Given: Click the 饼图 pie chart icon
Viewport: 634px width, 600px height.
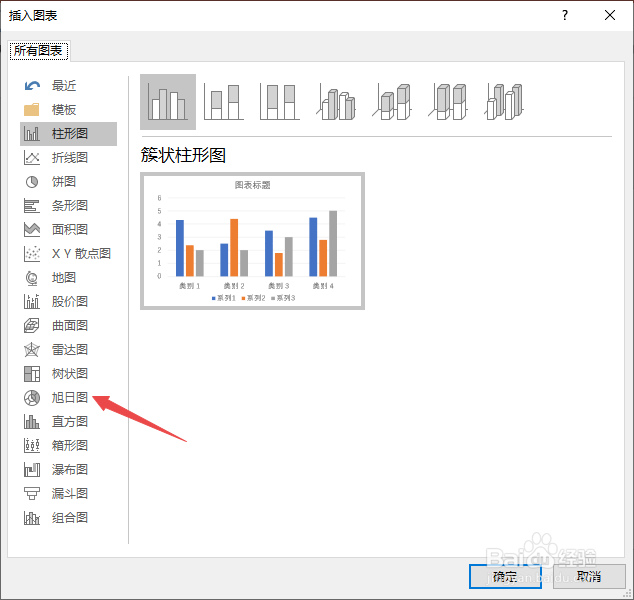Looking at the screenshot, I should coord(32,182).
